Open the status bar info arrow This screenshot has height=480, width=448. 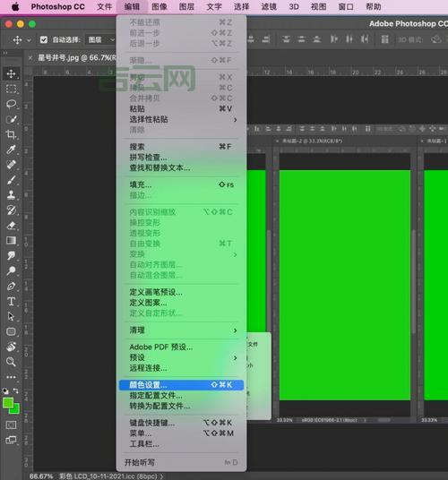pos(162,476)
